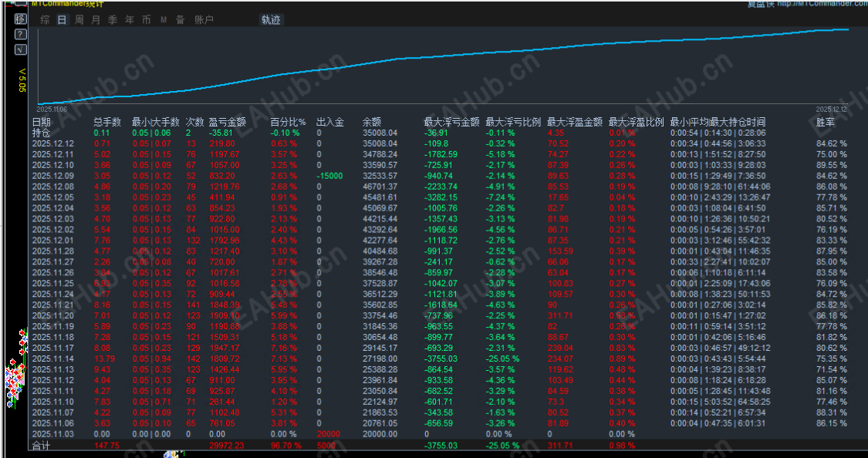This screenshot has width=868, height=458.
Task: Open the 账户 account selector
Action: pos(202,19)
